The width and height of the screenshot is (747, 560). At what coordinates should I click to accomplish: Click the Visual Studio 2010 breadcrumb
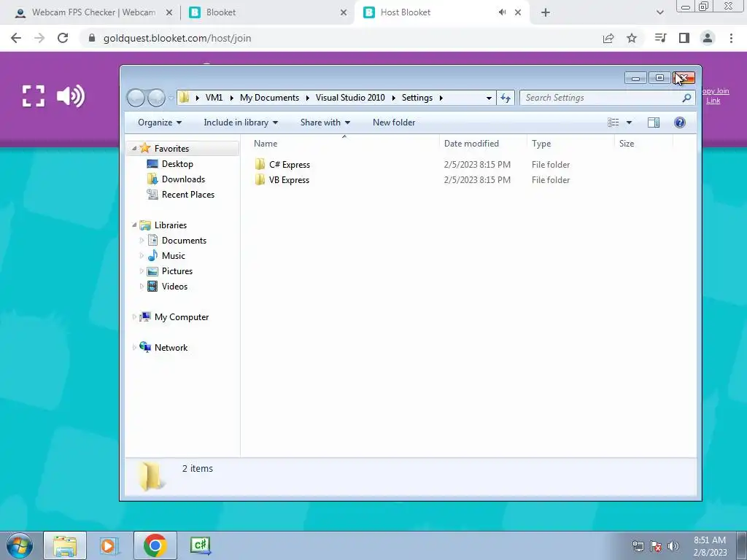coord(350,98)
